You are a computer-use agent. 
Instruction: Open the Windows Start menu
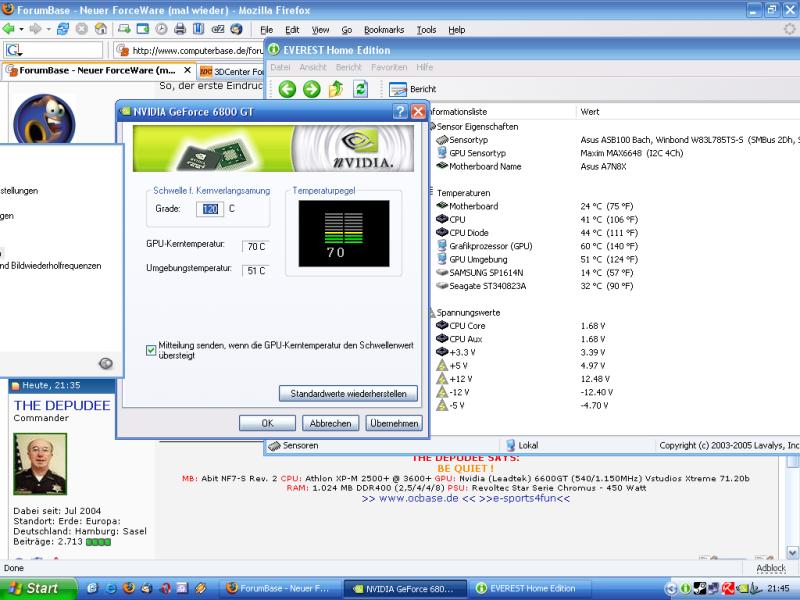(x=38, y=588)
